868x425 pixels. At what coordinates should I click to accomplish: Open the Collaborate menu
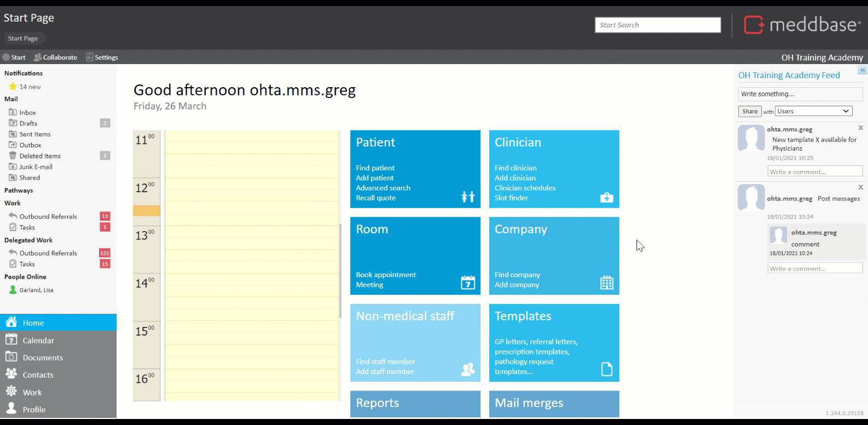55,58
